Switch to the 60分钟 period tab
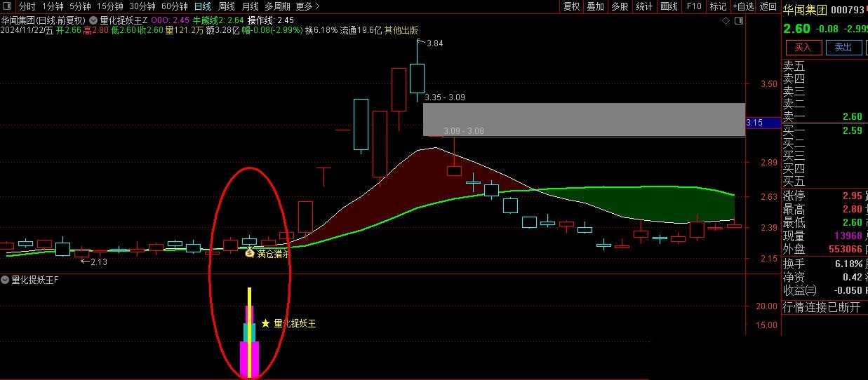Screen dimensions: 868x380 pyautogui.click(x=175, y=6)
